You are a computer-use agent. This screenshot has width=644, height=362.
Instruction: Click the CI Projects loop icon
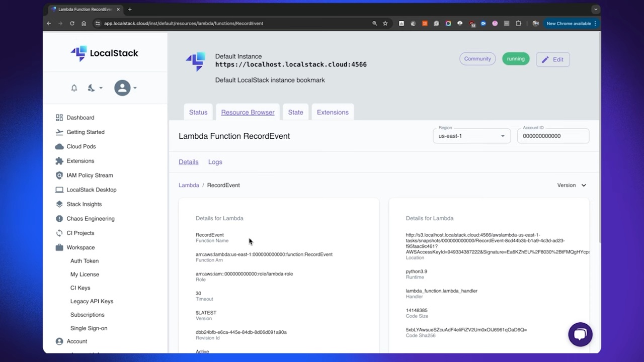point(59,233)
